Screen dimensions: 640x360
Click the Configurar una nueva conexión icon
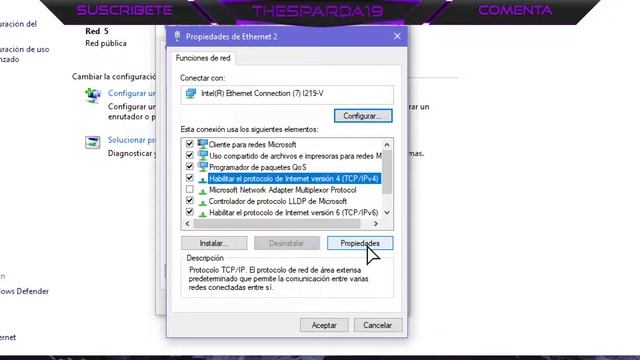(x=93, y=96)
